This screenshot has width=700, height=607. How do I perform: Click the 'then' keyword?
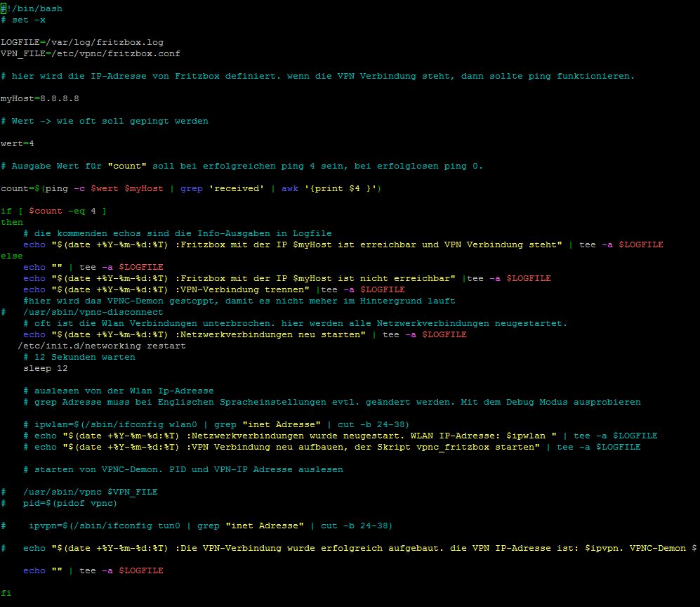(12, 222)
